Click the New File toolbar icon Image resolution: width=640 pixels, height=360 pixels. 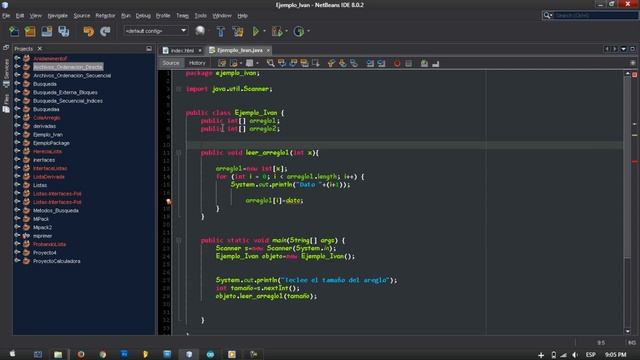pos(13,31)
